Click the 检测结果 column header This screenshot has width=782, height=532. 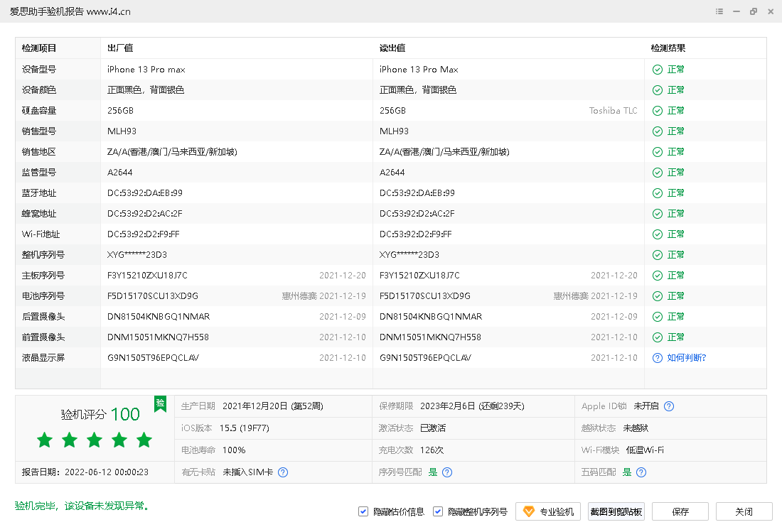668,48
